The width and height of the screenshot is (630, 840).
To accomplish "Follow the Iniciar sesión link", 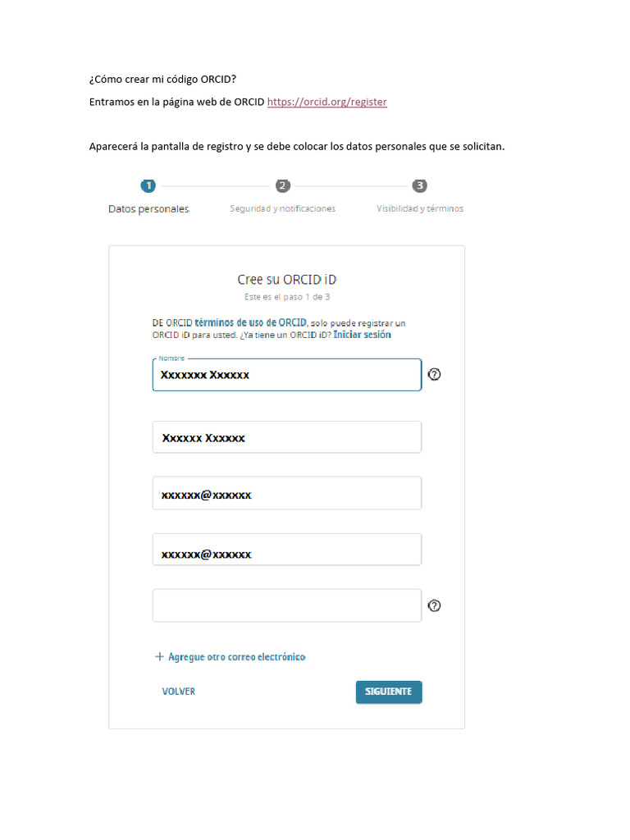I will pos(362,335).
